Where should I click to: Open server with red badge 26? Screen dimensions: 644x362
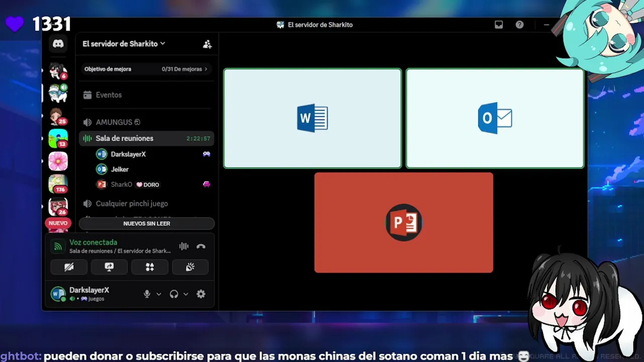(x=58, y=206)
